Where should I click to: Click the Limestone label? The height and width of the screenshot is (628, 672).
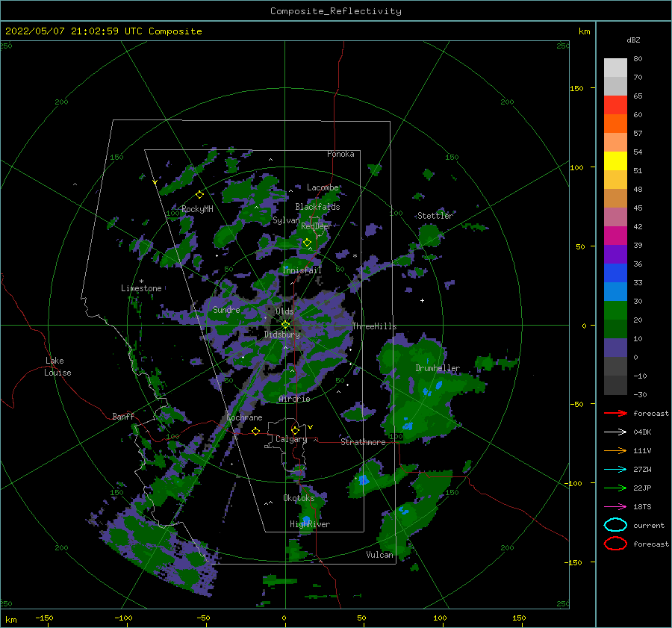pos(141,288)
